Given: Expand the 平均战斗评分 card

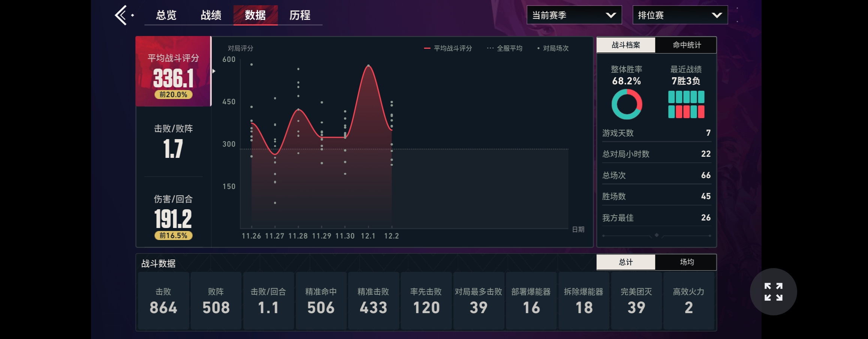Looking at the screenshot, I should tap(173, 71).
